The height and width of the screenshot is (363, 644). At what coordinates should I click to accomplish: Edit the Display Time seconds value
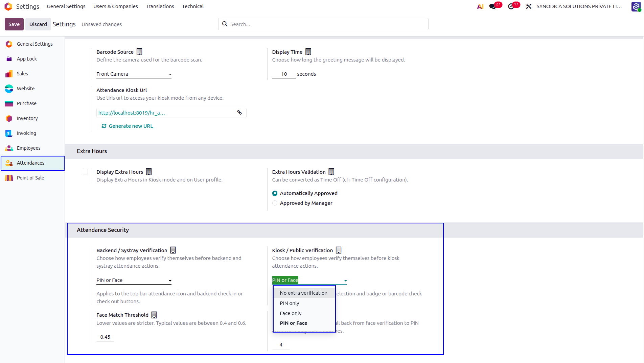tap(284, 74)
